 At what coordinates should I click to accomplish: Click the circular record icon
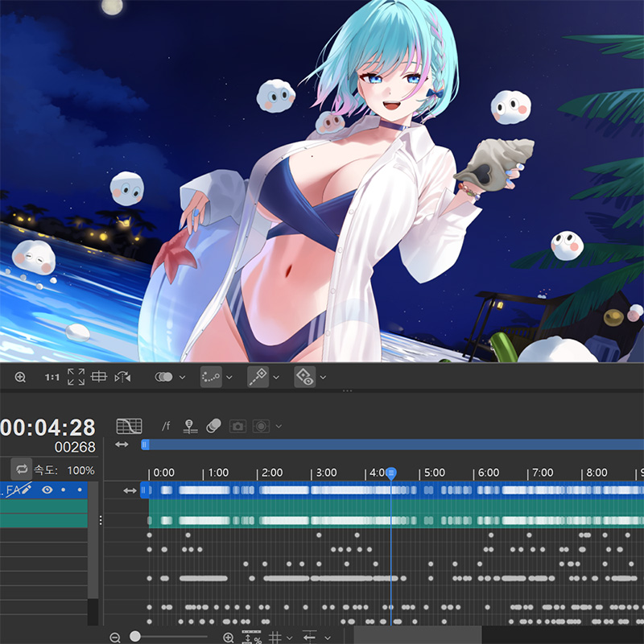261,427
